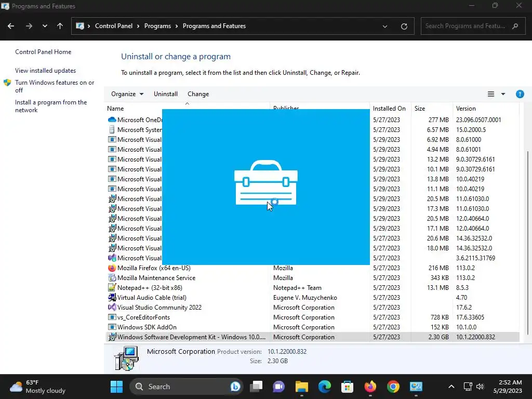Select Notepad++ (32-bit x86) entry

[150, 288]
